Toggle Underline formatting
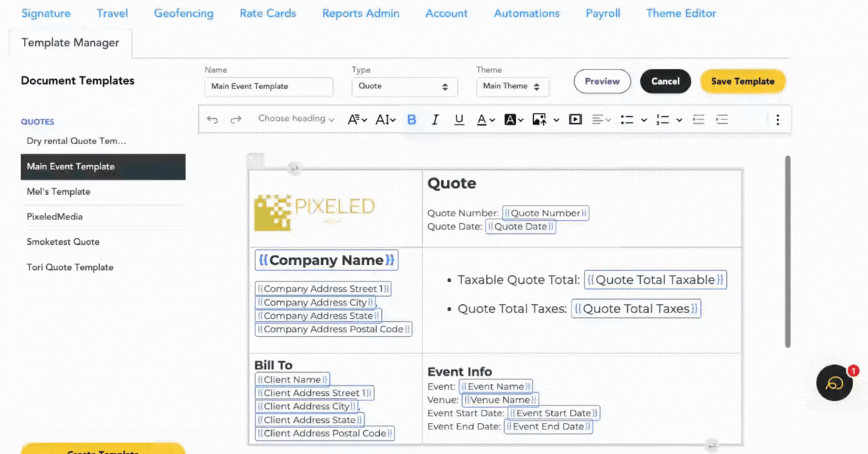The width and height of the screenshot is (868, 454). tap(459, 119)
